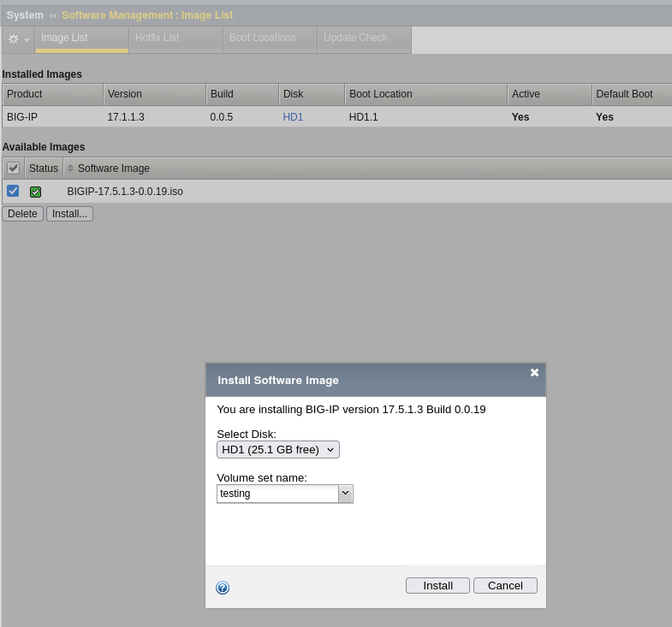Open the gear settings menu

[x=19, y=39]
